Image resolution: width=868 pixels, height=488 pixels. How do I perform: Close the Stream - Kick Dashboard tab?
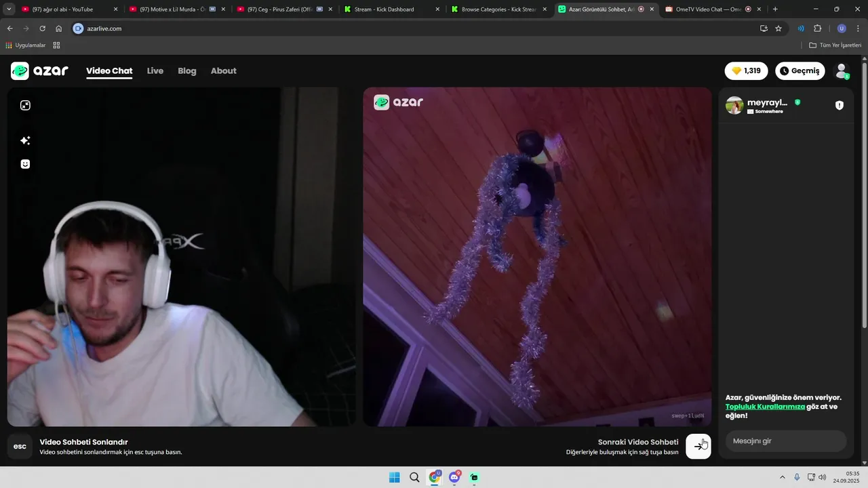point(437,9)
